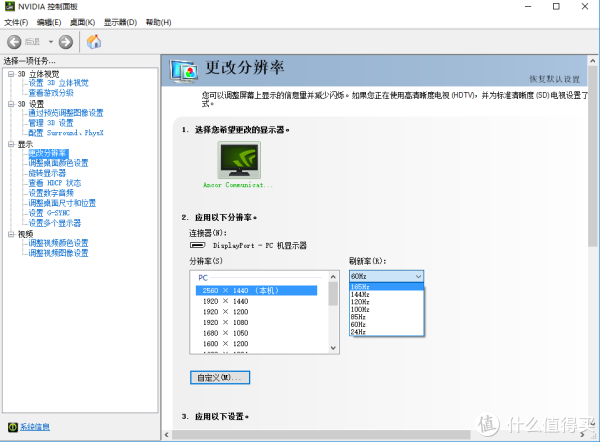The image size is (600, 442).
Task: Open 通过预览调整图像设置 task
Action: [66, 113]
